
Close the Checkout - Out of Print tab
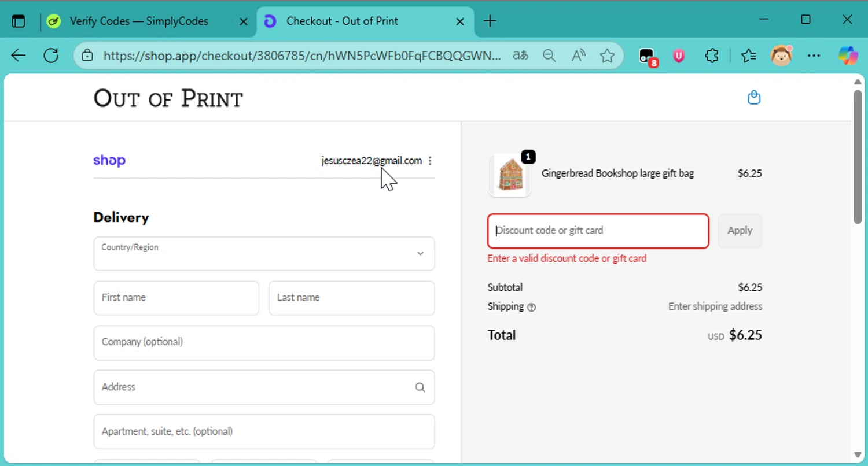[x=460, y=21]
